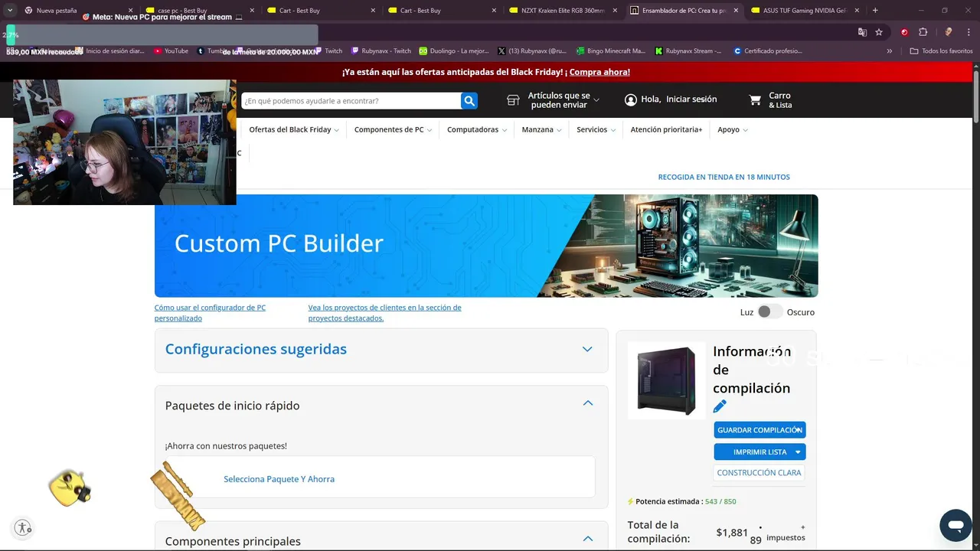Click the Custom PC Builder banner
Viewport: 980px width, 551px height.
486,246
